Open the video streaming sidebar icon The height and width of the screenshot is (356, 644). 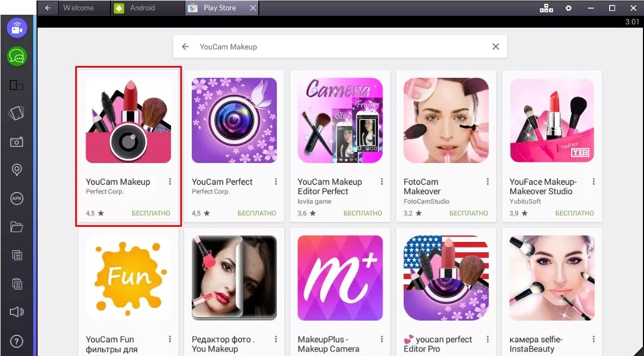17,28
